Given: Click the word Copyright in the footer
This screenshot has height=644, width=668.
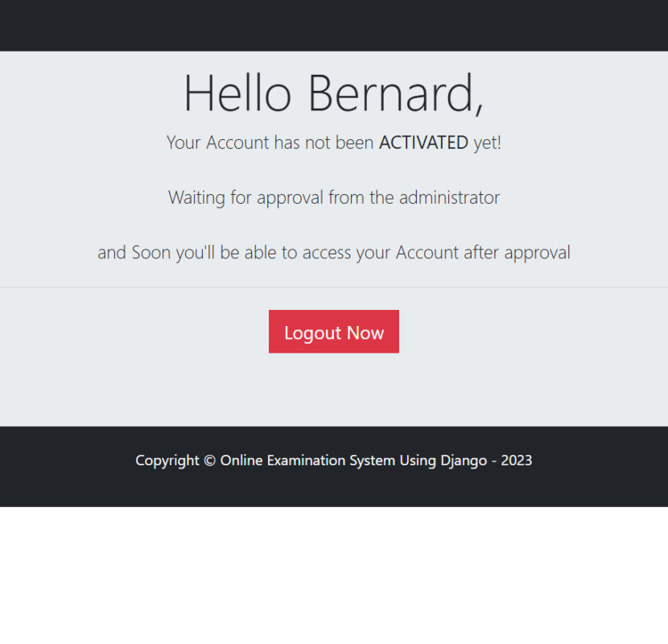Looking at the screenshot, I should [x=167, y=460].
